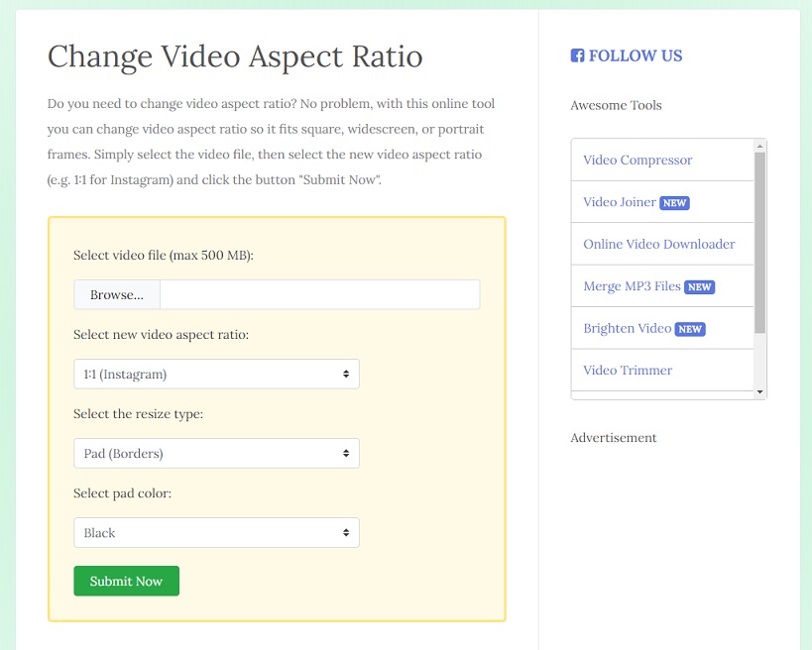Open the Video Trimmer link
This screenshot has width=812, height=650.
click(x=628, y=370)
